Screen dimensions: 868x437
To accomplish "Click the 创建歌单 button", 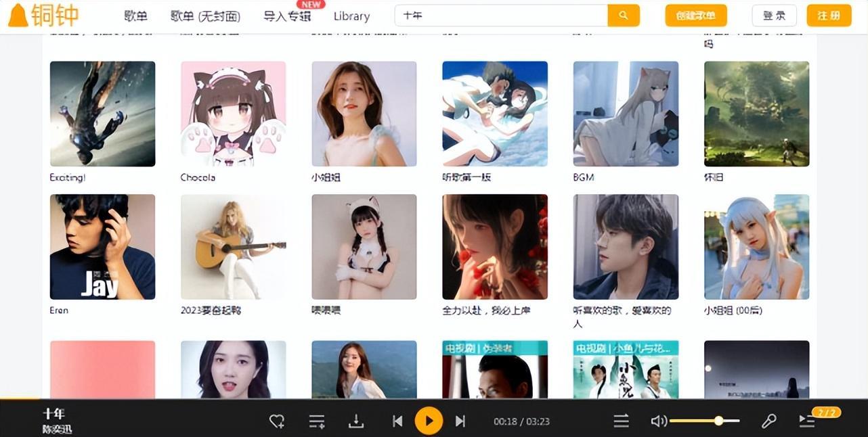I will [696, 16].
